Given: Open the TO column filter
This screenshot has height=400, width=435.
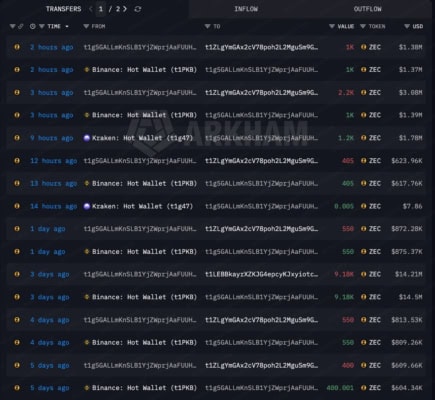Looking at the screenshot, I should [207, 26].
